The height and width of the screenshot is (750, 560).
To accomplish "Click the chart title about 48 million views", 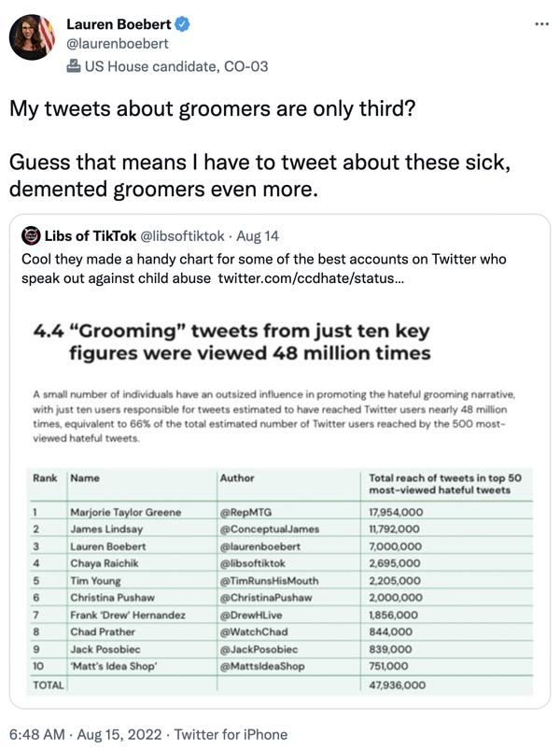I will (231, 340).
